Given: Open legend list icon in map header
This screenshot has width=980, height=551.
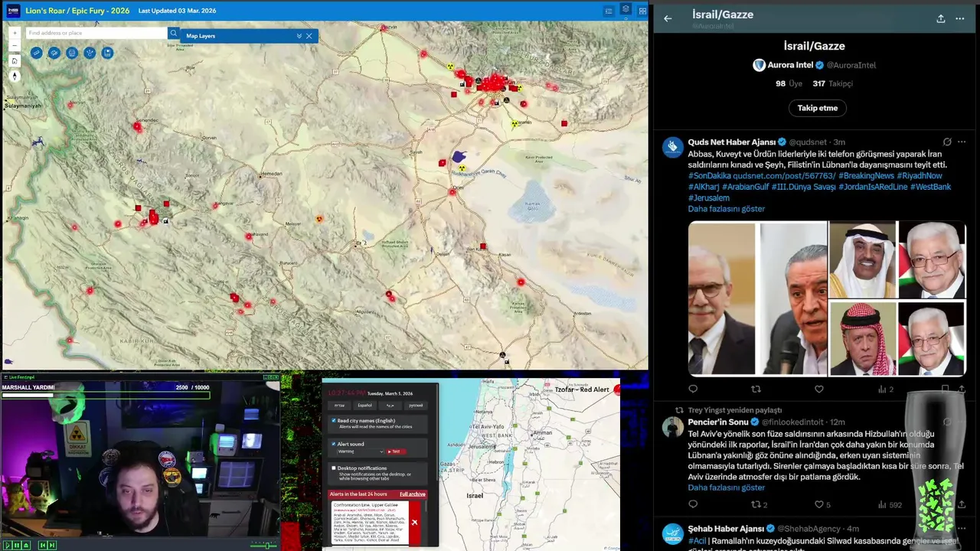Looking at the screenshot, I should (609, 11).
